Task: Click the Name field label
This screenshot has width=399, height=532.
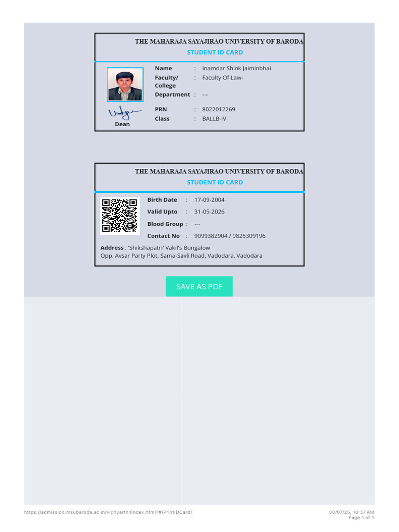Action: [163, 68]
